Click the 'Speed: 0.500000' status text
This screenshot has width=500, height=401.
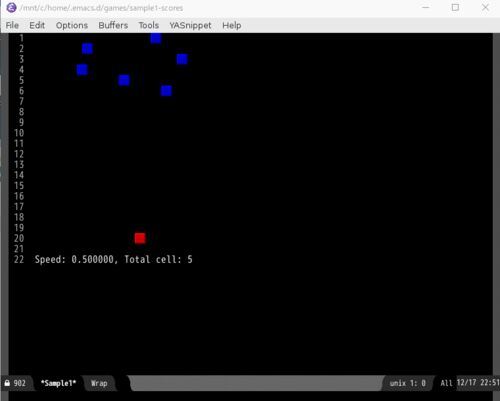(74, 259)
